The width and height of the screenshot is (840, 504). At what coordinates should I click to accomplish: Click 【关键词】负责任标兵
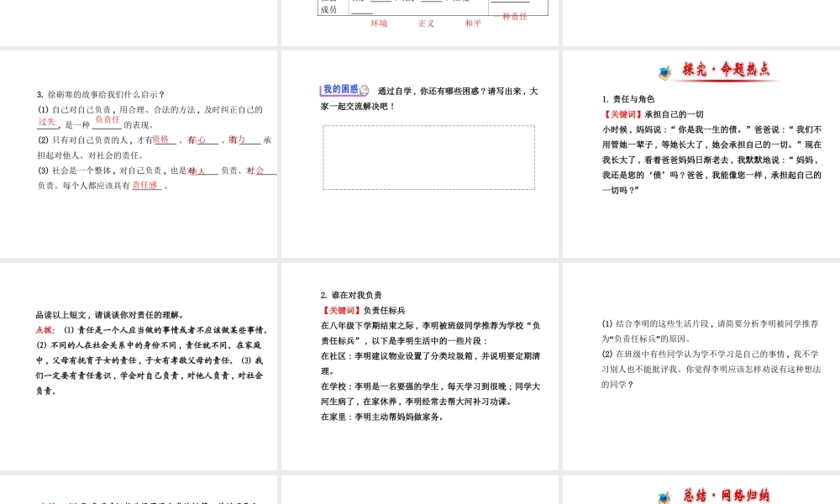click(x=363, y=310)
